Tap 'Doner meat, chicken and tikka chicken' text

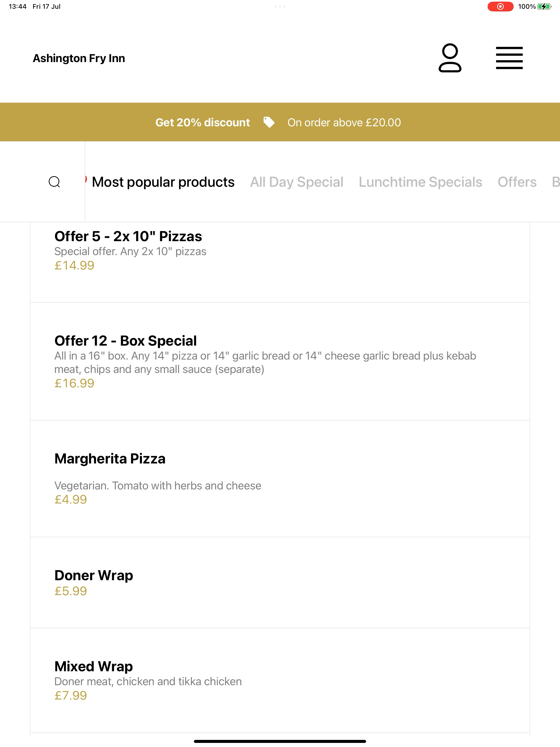pos(148,681)
